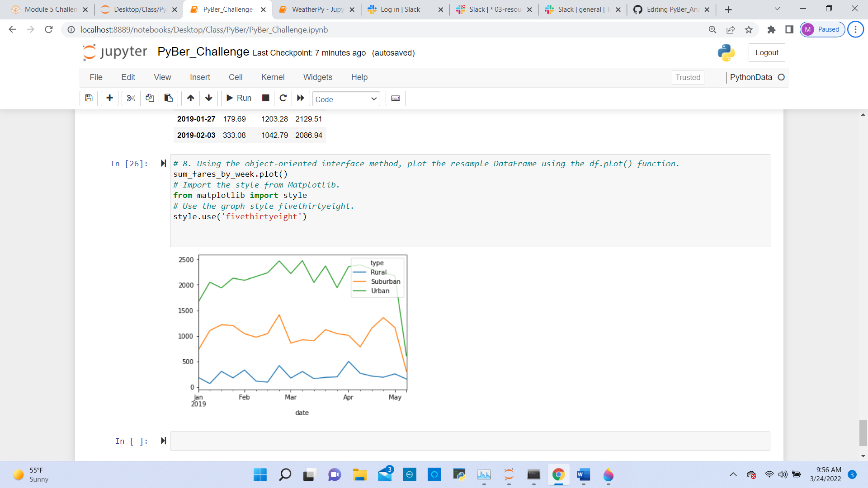Click inside the In [26] code cell editor
The width and height of the screenshot is (868, 488).
(470, 200)
